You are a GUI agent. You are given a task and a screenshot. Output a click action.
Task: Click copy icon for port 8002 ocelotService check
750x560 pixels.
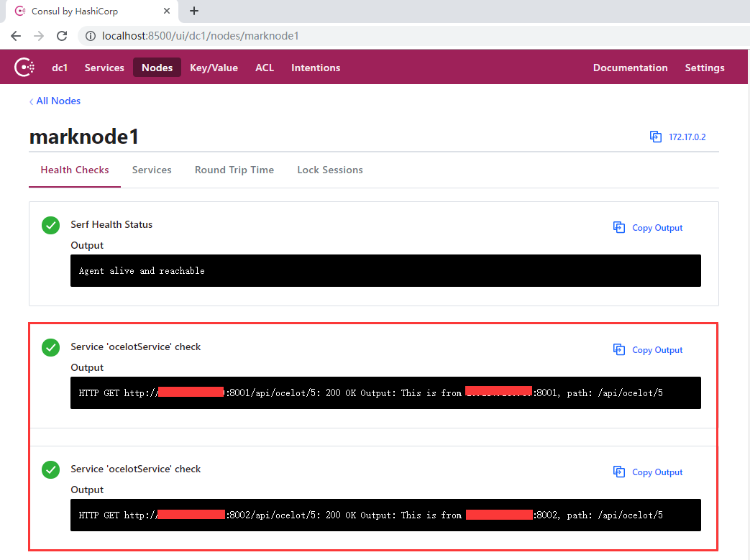coord(619,472)
